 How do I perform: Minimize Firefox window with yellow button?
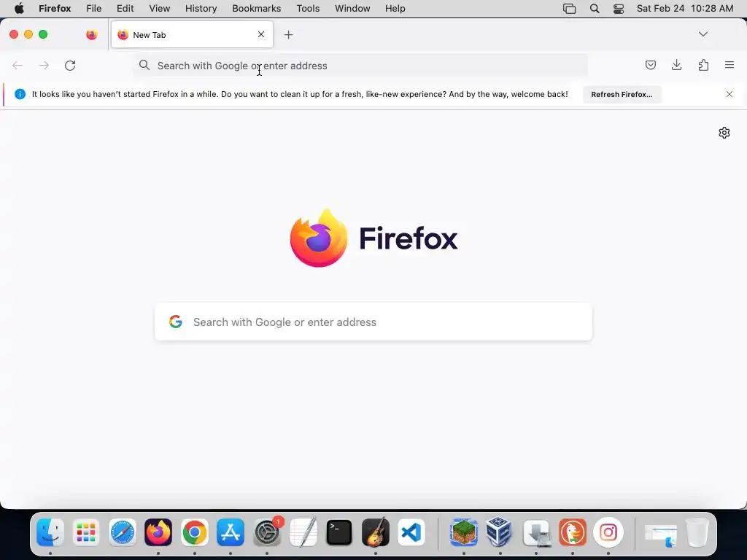pos(28,34)
